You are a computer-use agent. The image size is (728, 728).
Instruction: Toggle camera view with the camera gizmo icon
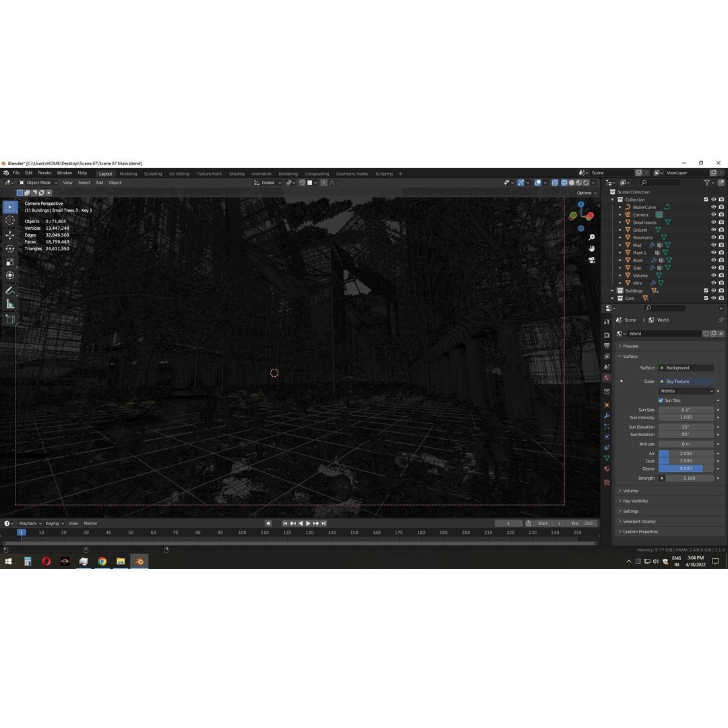[x=592, y=260]
